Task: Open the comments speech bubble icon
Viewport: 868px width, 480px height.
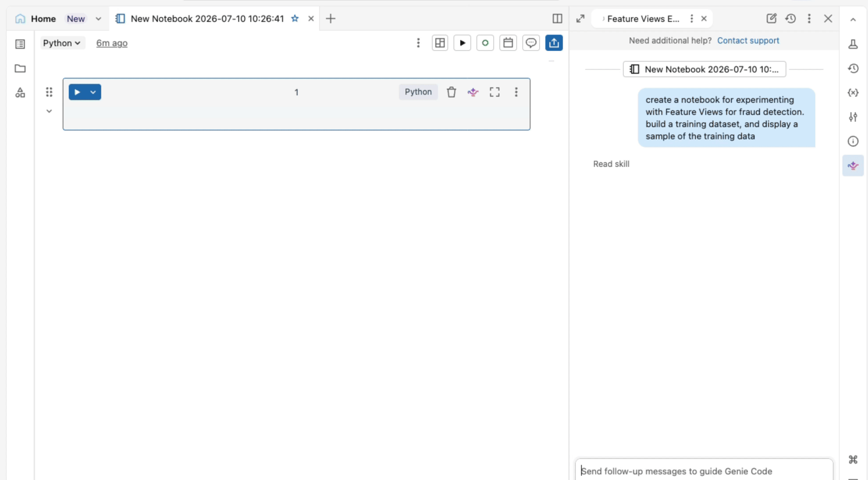Action: [531, 43]
